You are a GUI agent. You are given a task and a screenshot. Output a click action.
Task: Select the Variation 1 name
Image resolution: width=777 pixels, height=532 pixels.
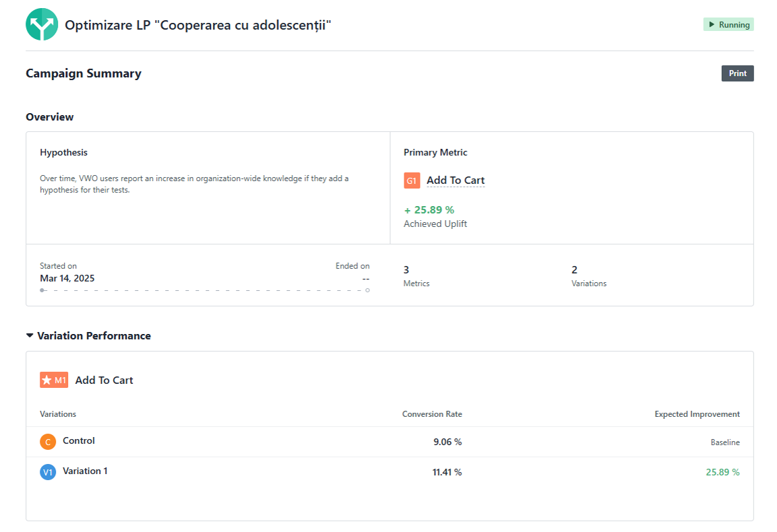85,471
